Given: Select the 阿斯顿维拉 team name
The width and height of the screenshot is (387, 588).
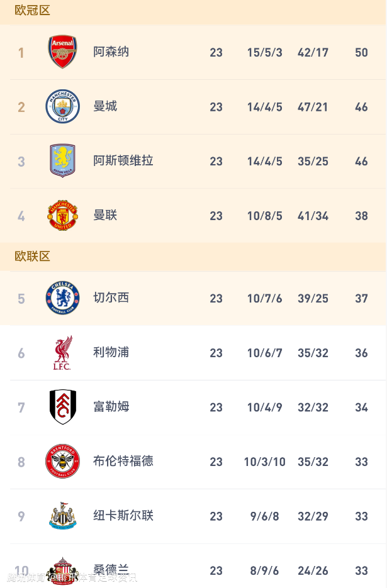Looking at the screenshot, I should [123, 161].
